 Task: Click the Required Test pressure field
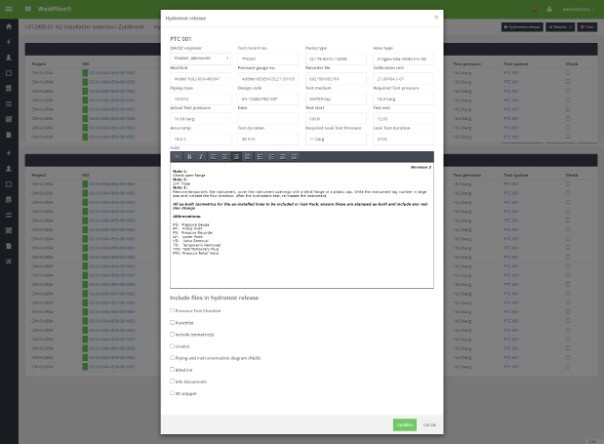pos(403,99)
